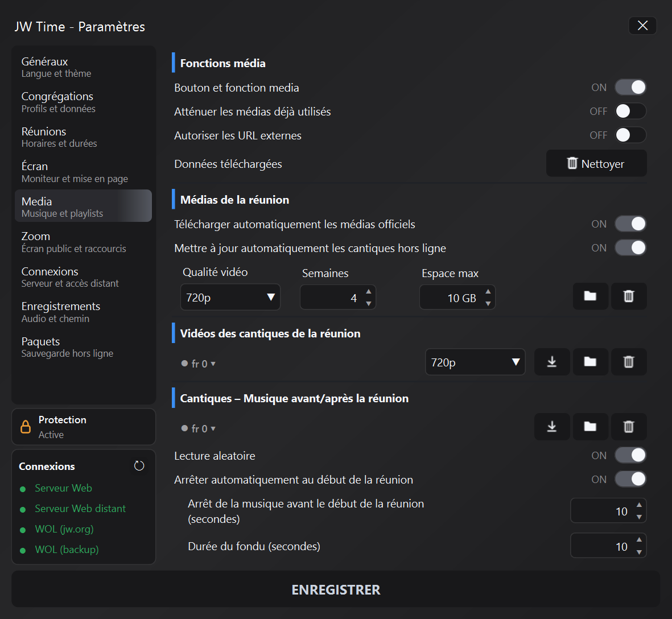Image resolution: width=672 pixels, height=619 pixels.
Task: Download Cantiques musique avant/après réunion
Action: click(551, 427)
